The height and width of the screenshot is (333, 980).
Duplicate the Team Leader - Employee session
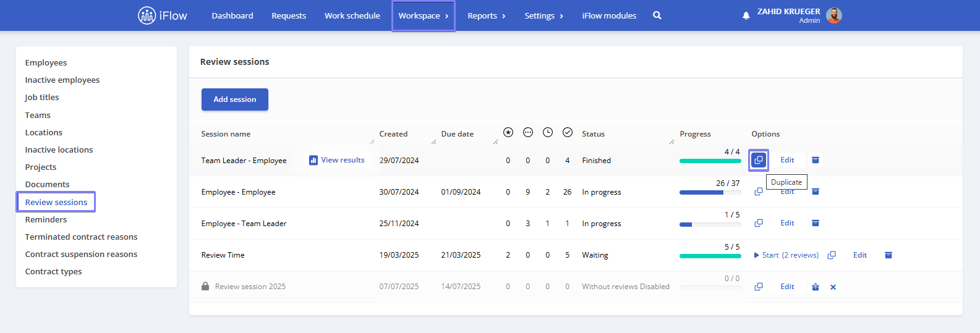point(759,160)
